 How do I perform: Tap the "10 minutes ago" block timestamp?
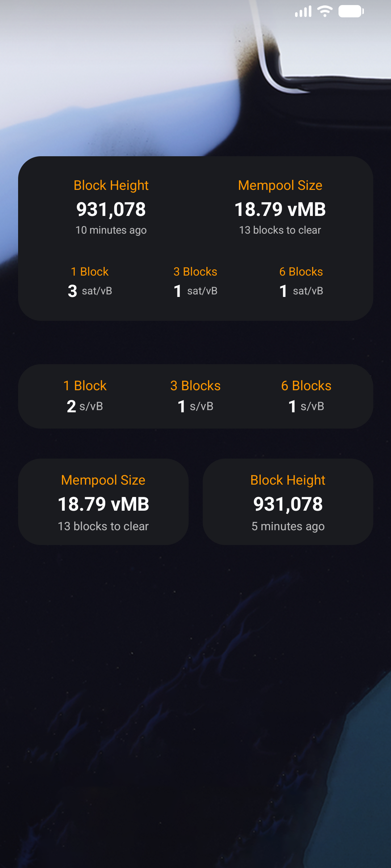pos(111,230)
